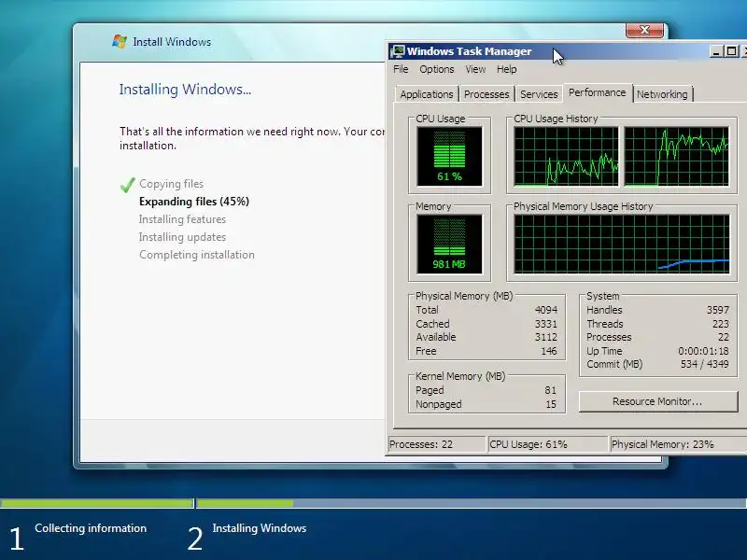The width and height of the screenshot is (747, 560).
Task: Click the 'Copying files' step text
Action: [x=171, y=184]
